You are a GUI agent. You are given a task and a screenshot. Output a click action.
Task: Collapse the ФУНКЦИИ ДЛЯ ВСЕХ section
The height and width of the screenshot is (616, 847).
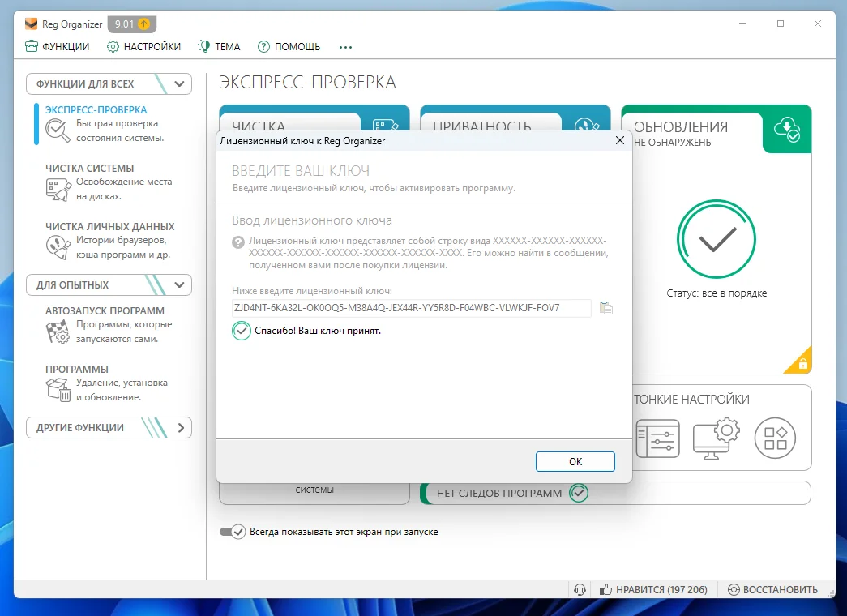pos(109,83)
